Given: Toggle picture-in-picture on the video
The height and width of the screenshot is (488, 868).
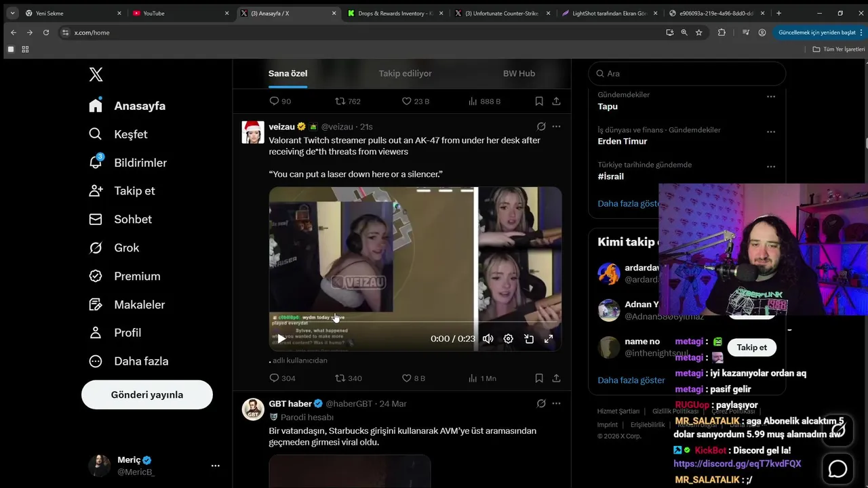Looking at the screenshot, I should [x=529, y=339].
